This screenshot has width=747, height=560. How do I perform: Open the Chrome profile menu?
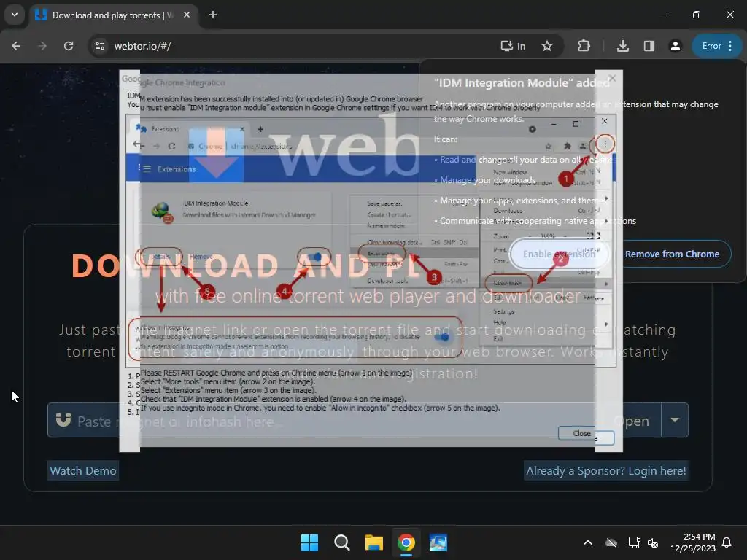[x=675, y=46]
